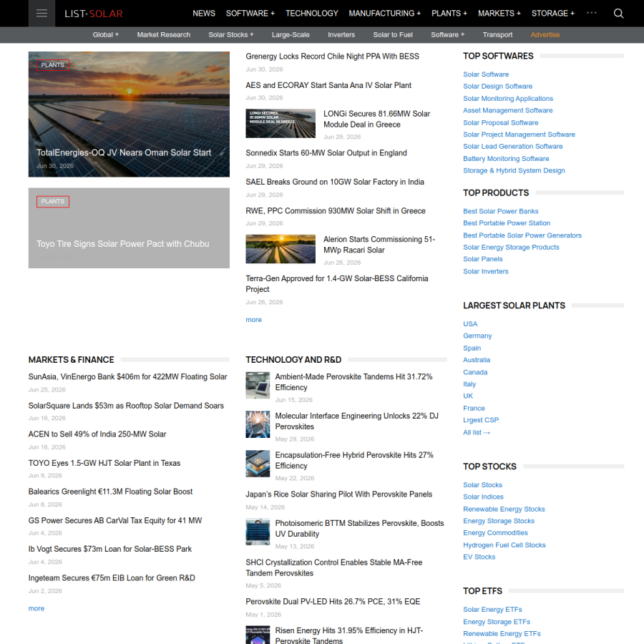Screen dimensions: 644x644
Task: Open Solar Energy ETFs link
Action: click(x=492, y=610)
